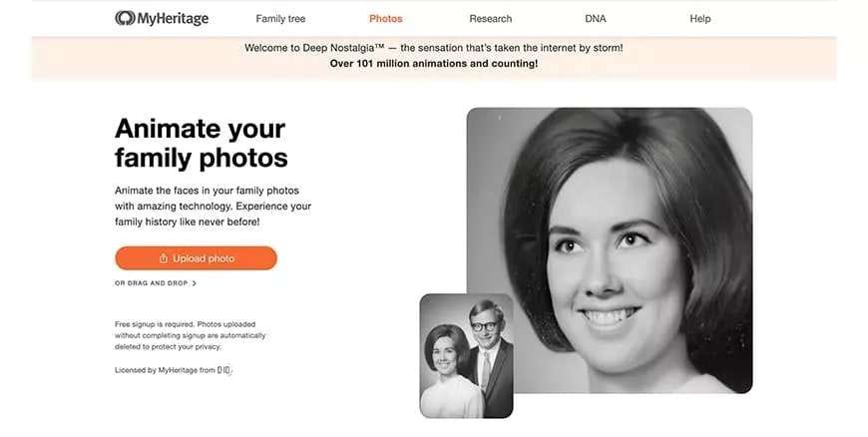
Task: Click the 'Licensed by MyHeritage from' text
Action: (165, 370)
